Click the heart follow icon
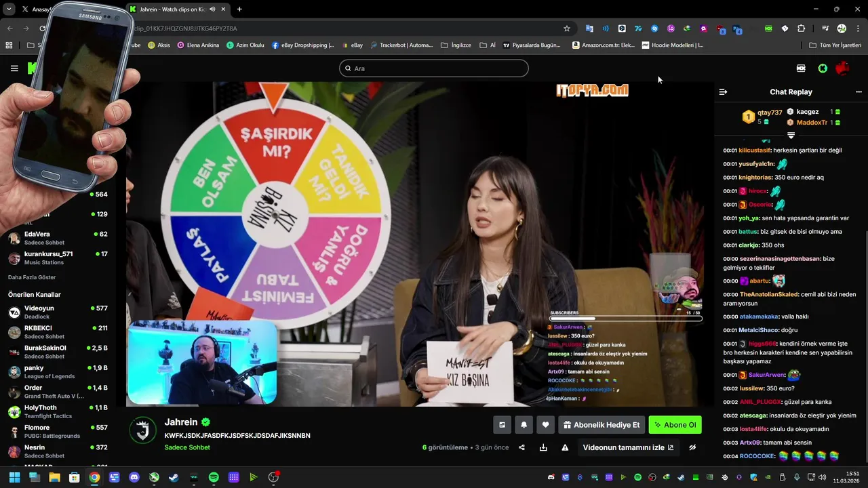The image size is (868, 488). coord(545,425)
